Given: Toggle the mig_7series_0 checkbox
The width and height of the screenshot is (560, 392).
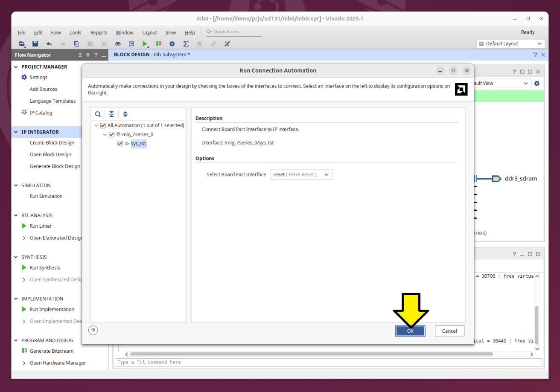Looking at the screenshot, I should click(112, 134).
